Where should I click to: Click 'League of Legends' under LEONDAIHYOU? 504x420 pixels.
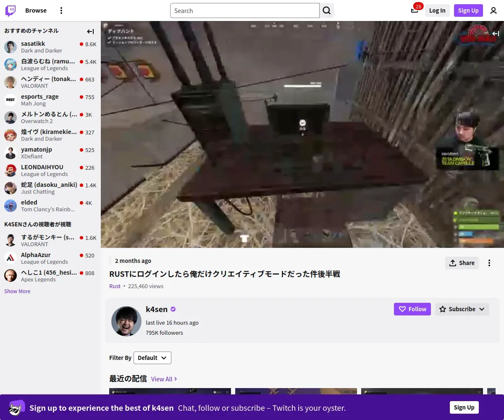(x=45, y=174)
